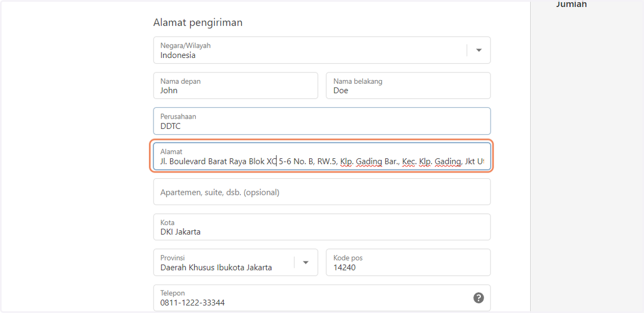This screenshot has width=644, height=313.
Task: Click inside the Alamat address field
Action: [322, 156]
